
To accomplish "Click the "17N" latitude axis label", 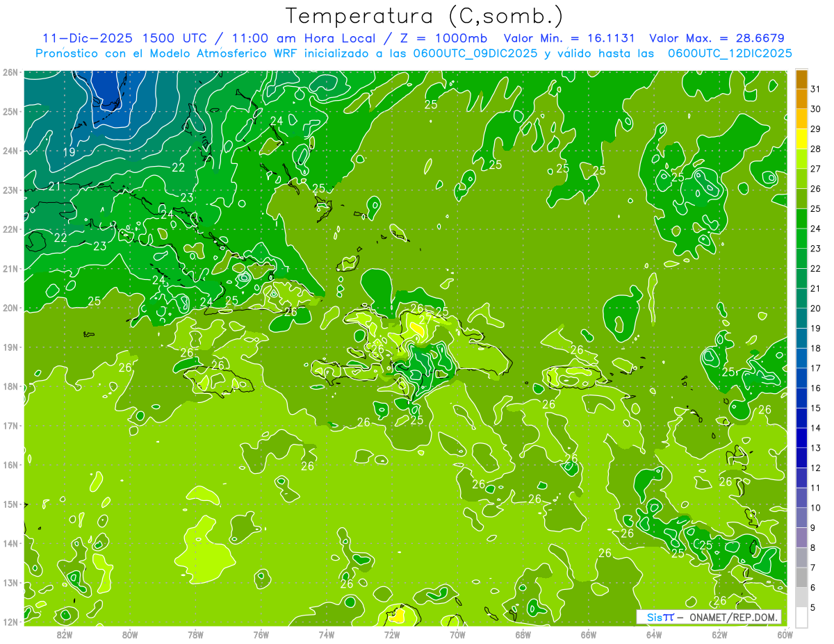I will point(10,425).
